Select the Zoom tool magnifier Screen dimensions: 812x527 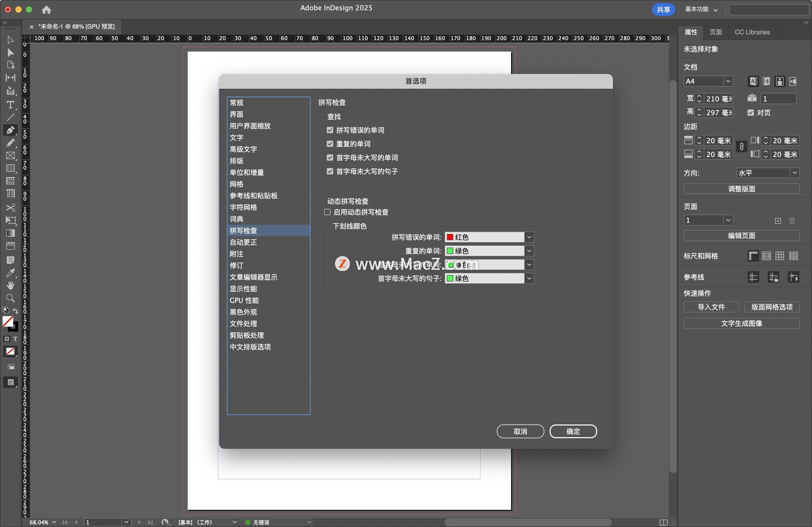pos(11,298)
